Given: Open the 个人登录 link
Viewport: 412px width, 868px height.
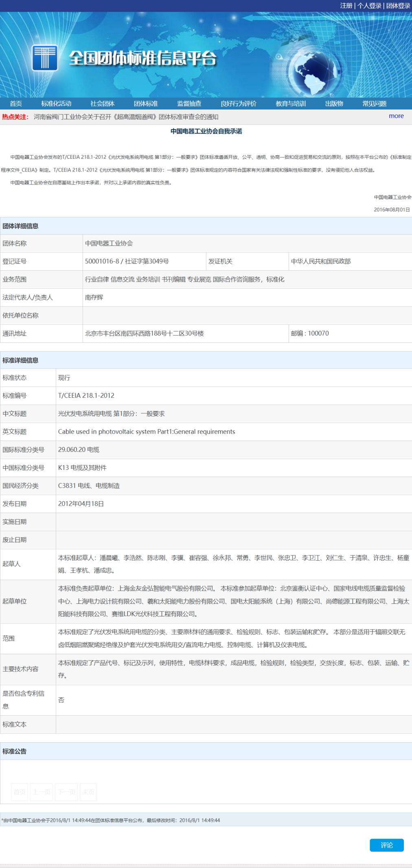Looking at the screenshot, I should [369, 6].
